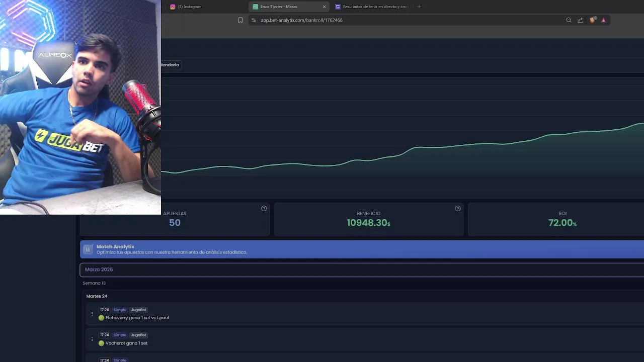644x362 pixels.
Task: Click the Match Analytix chart icon
Action: (88, 249)
